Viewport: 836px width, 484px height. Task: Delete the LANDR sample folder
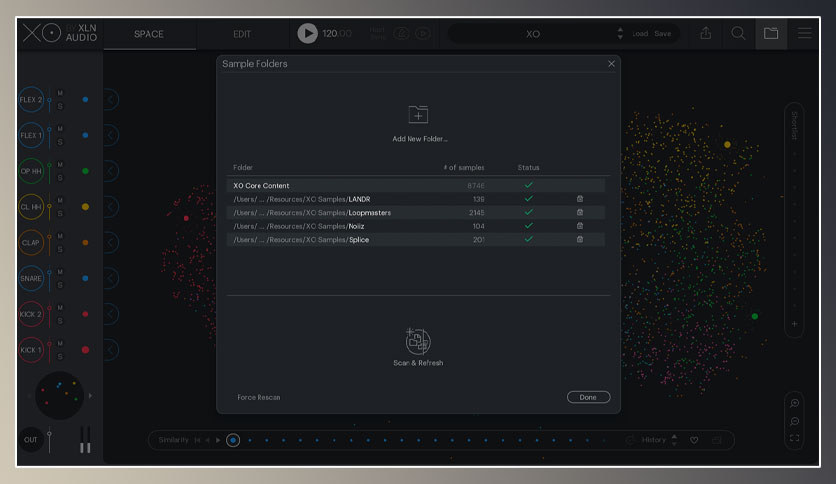point(580,199)
